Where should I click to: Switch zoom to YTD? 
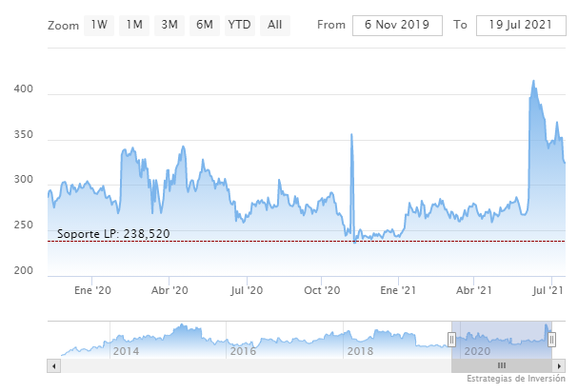tap(239, 25)
